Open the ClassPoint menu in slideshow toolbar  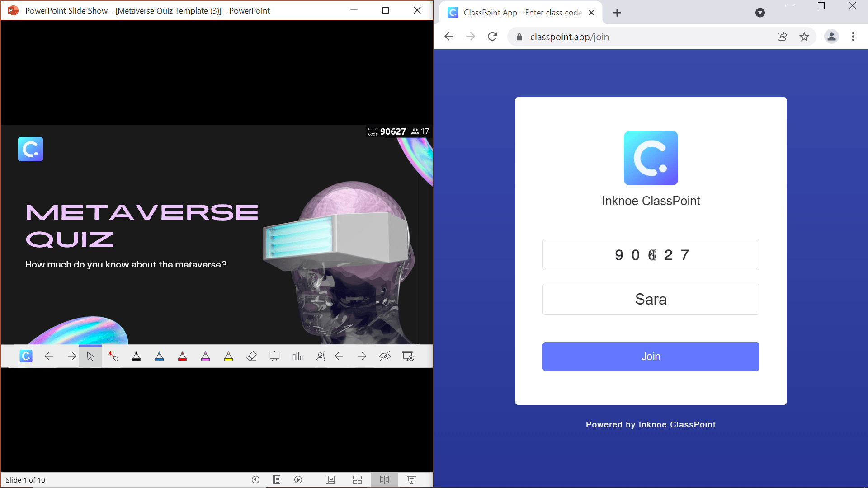tap(26, 357)
